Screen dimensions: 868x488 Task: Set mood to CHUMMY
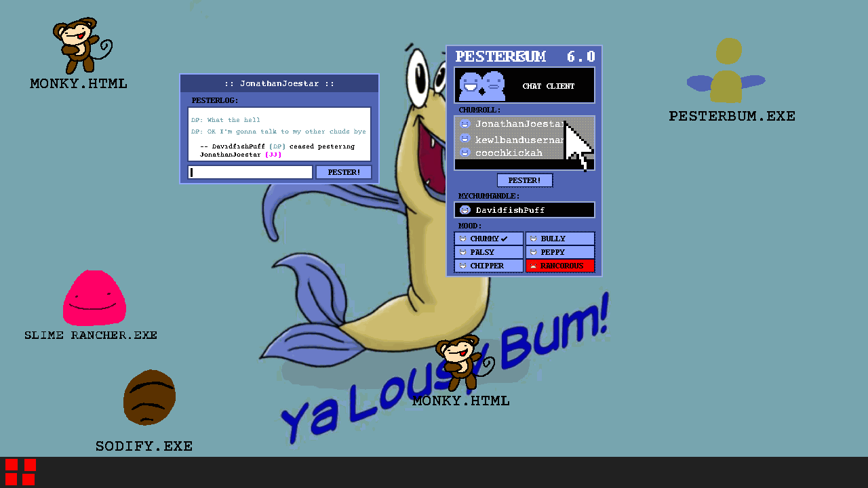click(488, 239)
